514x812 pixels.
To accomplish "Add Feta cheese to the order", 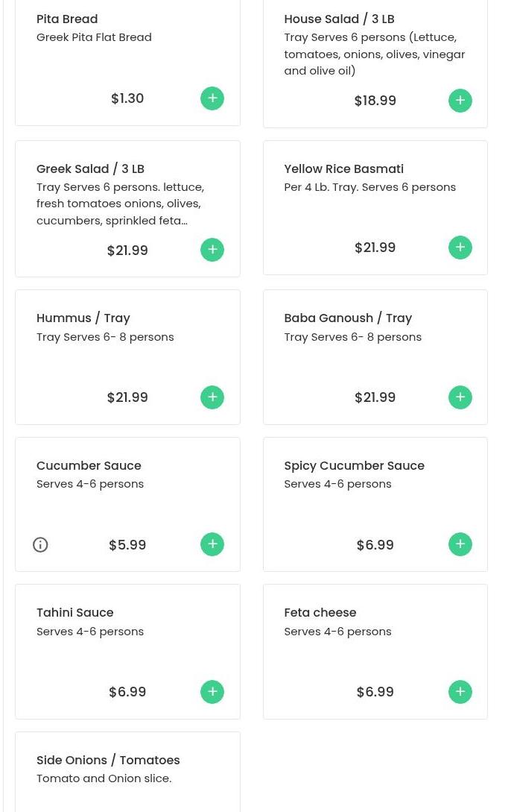I will tap(460, 692).
